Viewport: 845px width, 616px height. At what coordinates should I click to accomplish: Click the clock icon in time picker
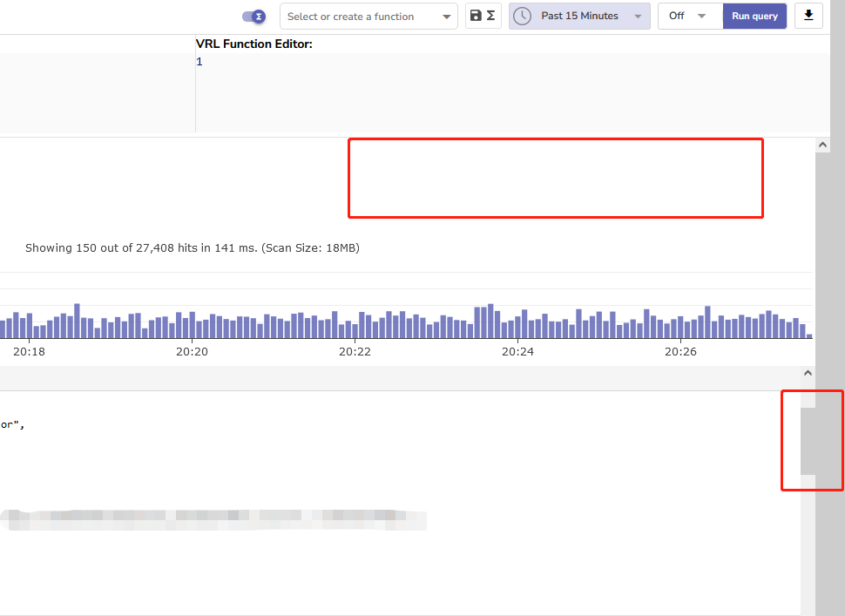(x=523, y=16)
